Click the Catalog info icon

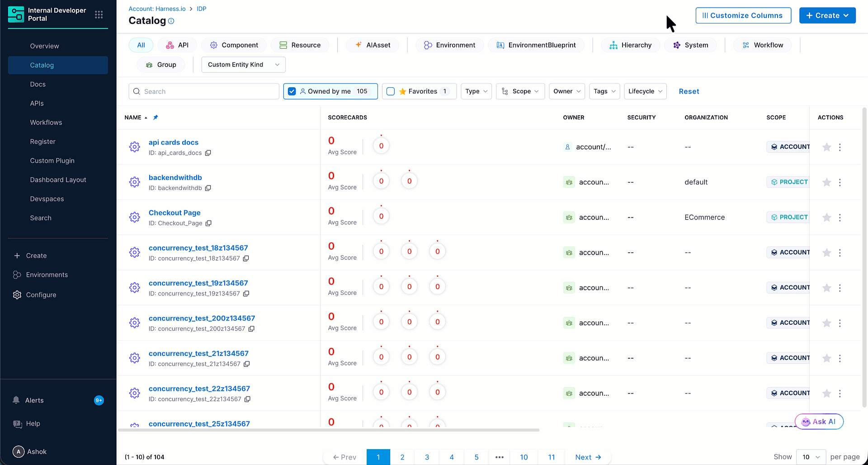point(171,21)
